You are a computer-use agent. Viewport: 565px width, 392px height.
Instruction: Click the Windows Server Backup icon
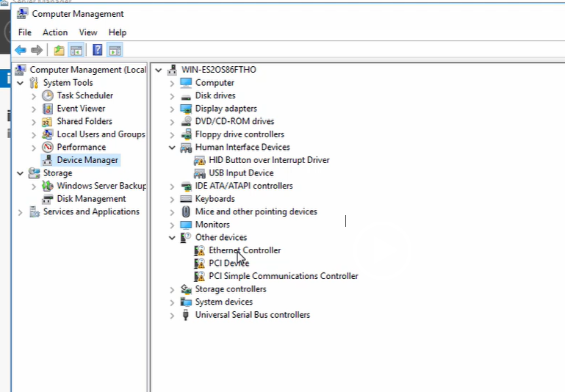48,186
